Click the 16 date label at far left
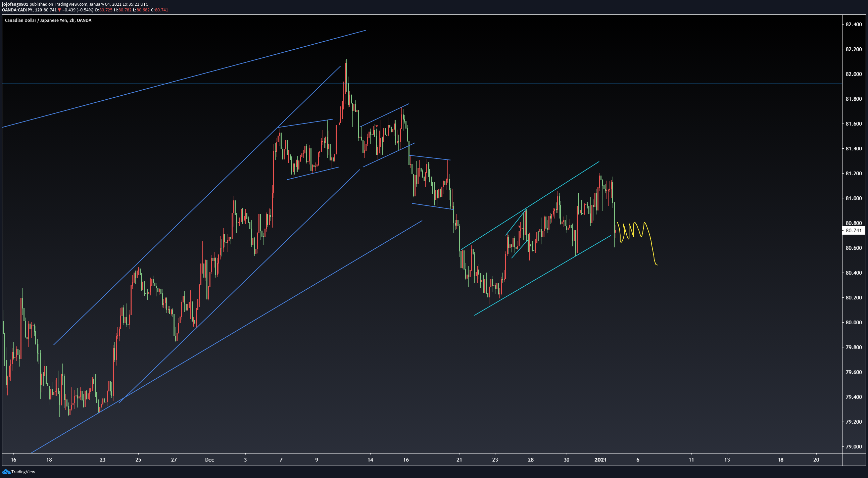This screenshot has width=868, height=478. [13, 460]
